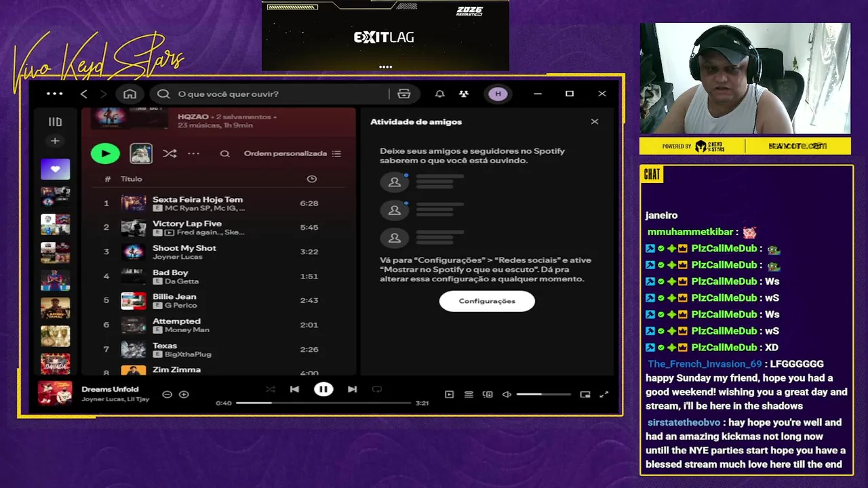This screenshot has width=868, height=488.
Task: Open 'Dreams Unfold' song title link
Action: [x=110, y=389]
